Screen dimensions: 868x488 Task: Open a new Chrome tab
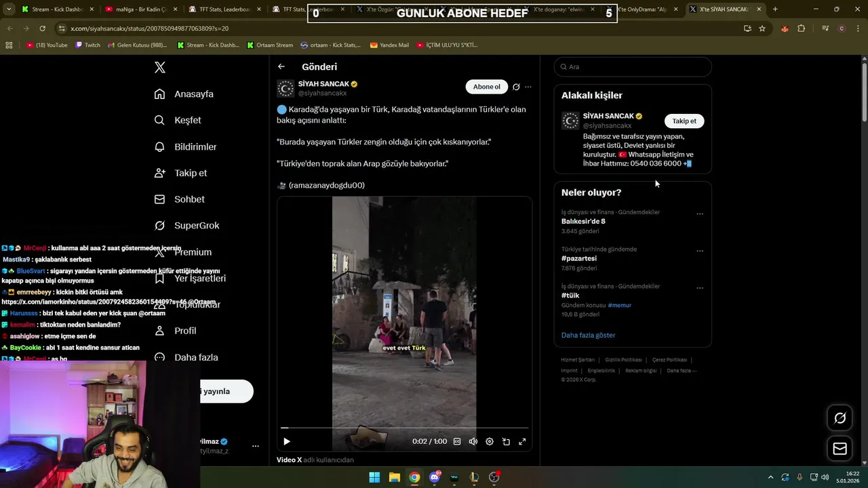coord(775,9)
